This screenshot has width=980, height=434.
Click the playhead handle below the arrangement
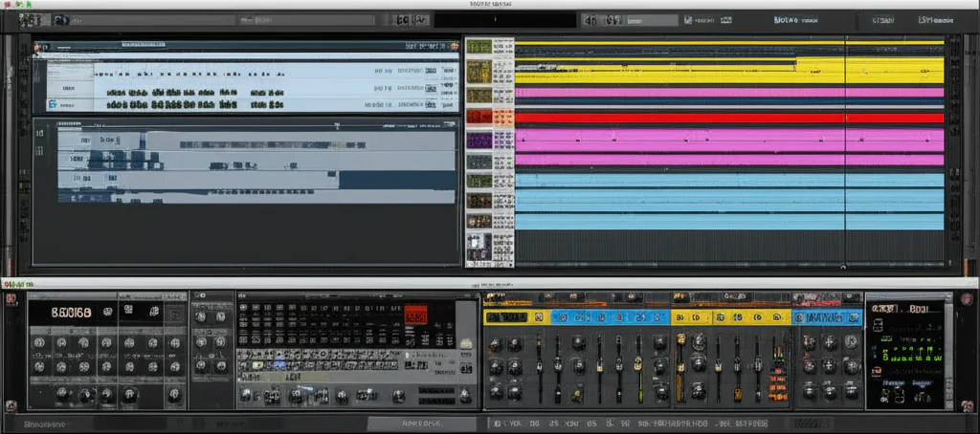(842, 268)
